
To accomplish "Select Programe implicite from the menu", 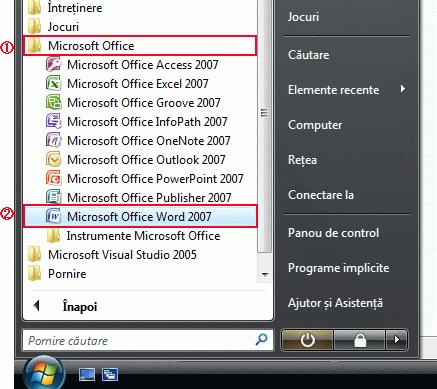I will coord(338,268).
